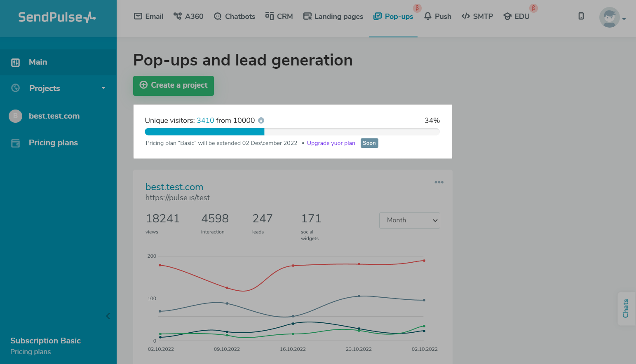This screenshot has height=364, width=636.
Task: Click red line point at 09.10.2022
Action: [227, 288]
